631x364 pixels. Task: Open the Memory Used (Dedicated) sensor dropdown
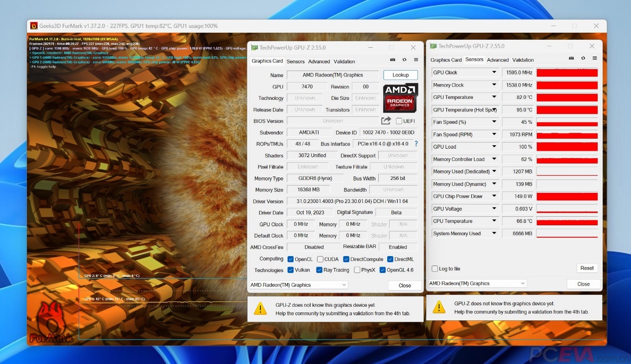pos(494,172)
